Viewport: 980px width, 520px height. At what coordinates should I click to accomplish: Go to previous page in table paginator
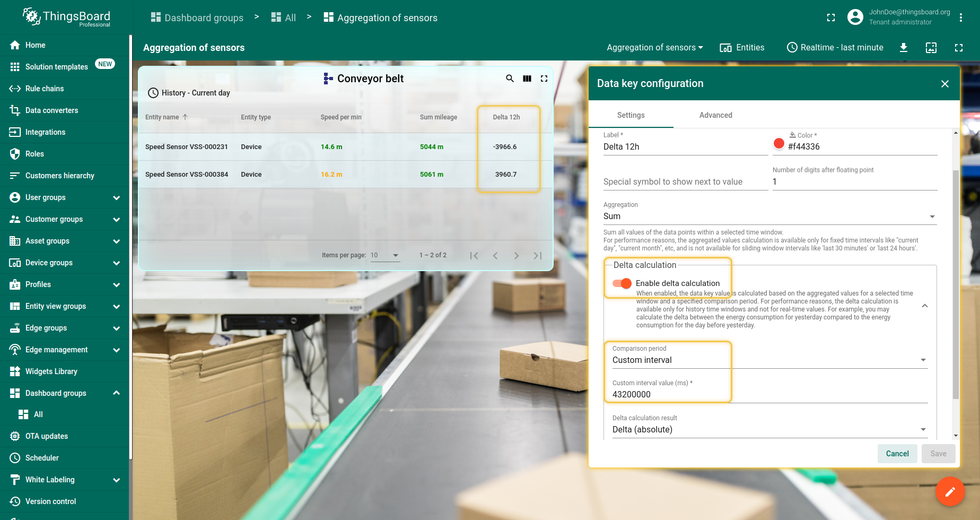click(495, 256)
